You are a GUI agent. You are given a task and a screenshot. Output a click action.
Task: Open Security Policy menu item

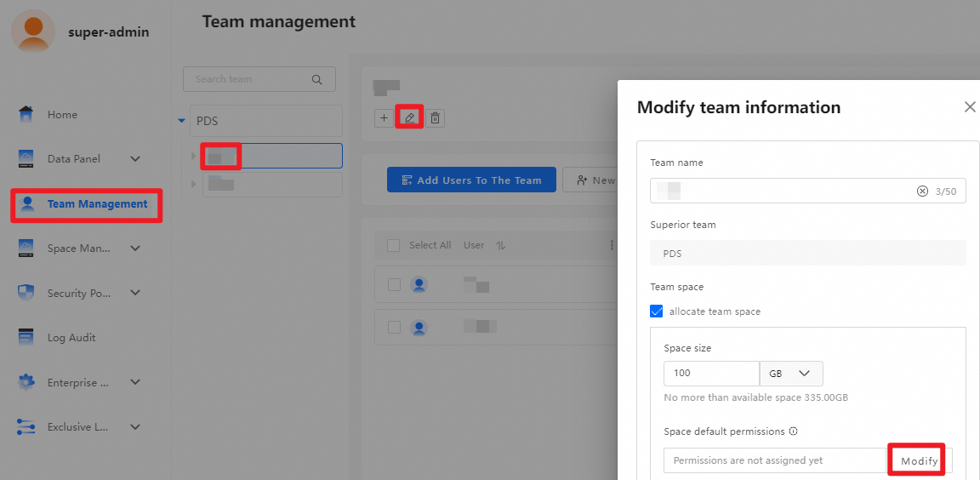tap(79, 293)
